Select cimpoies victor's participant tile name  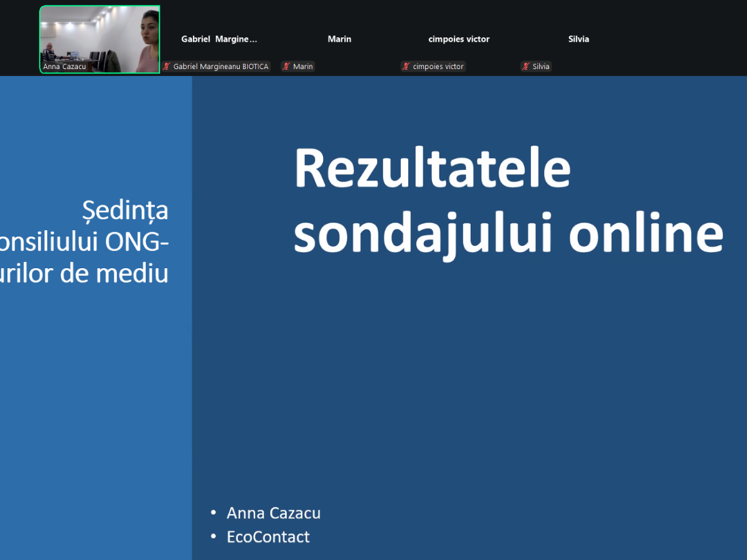tap(459, 39)
